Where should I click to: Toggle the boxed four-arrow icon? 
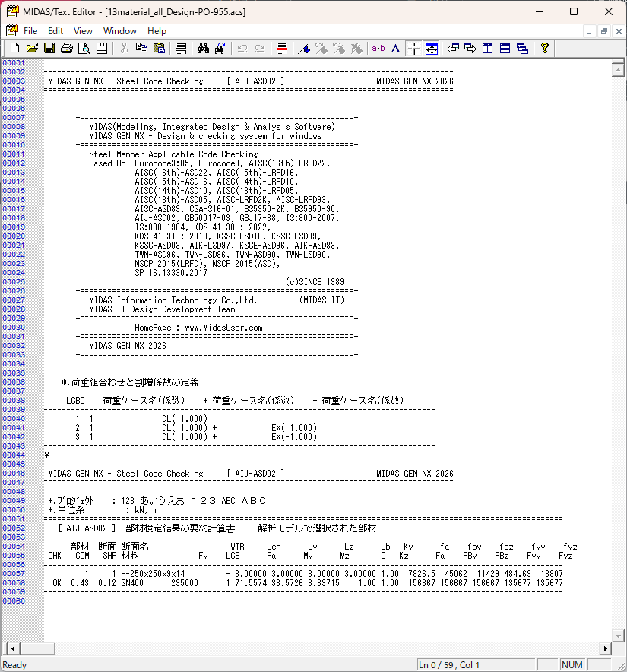coord(432,49)
